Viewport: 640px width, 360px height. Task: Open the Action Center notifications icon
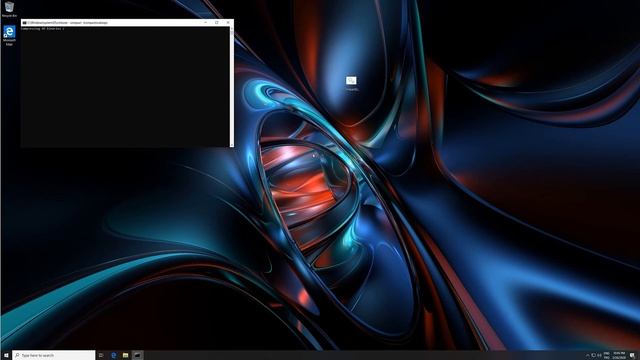pyautogui.click(x=632, y=356)
